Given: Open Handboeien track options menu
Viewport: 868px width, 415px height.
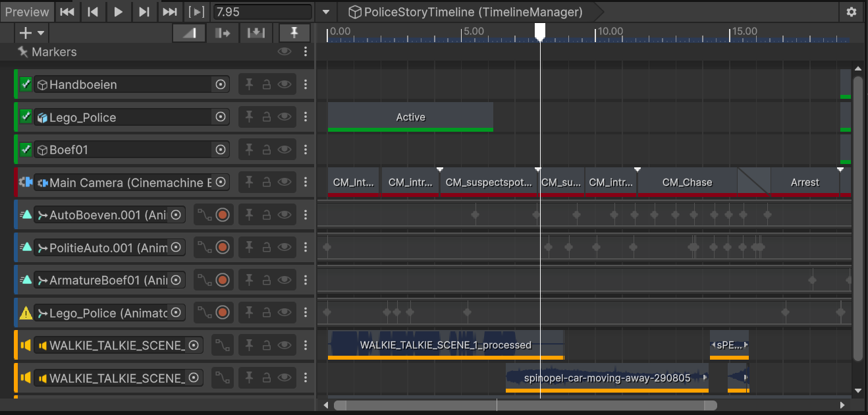Looking at the screenshot, I should pyautogui.click(x=305, y=84).
